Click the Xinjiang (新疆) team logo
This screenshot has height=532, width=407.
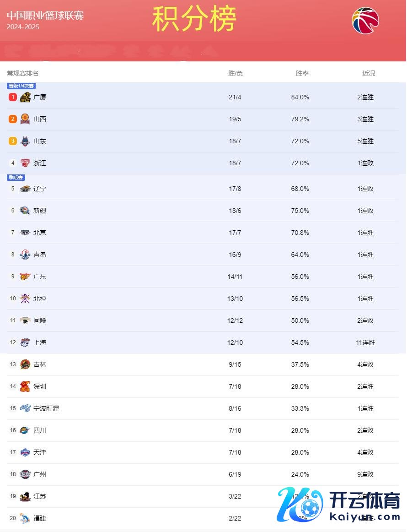pos(25,211)
